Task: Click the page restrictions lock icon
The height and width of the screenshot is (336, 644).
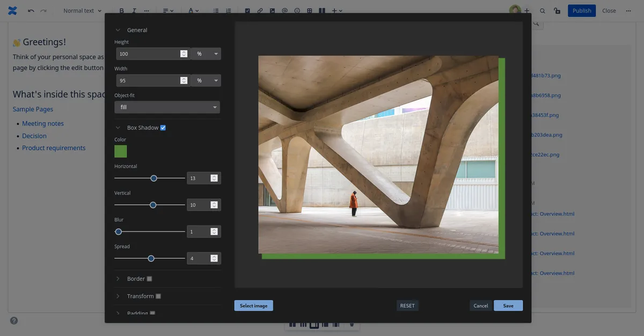Action: coord(557,11)
